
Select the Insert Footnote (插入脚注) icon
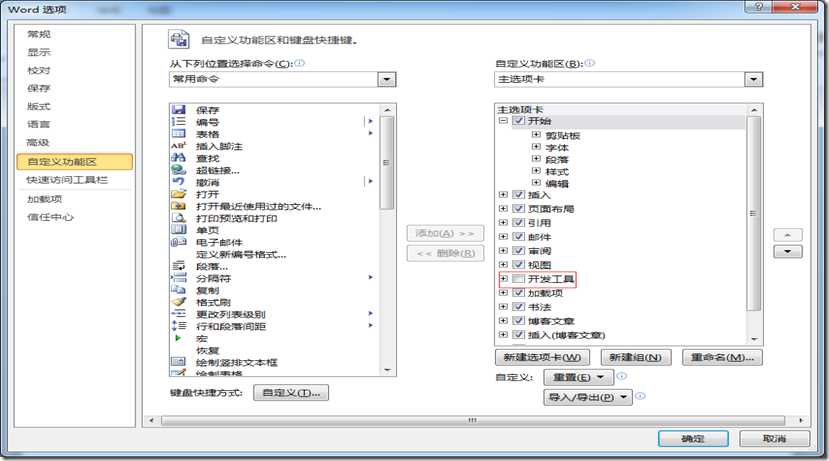(179, 146)
